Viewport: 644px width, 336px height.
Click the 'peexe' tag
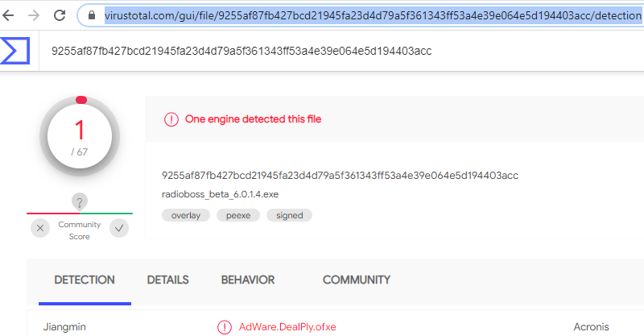[237, 215]
